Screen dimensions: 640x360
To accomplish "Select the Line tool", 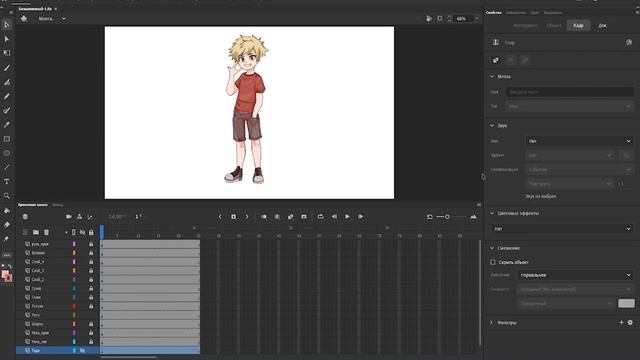I will (x=7, y=167).
